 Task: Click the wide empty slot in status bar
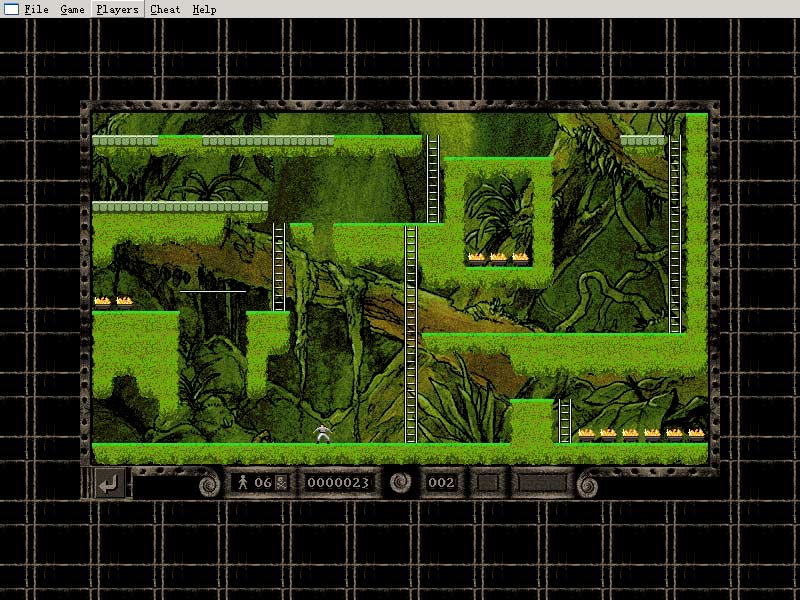pyautogui.click(x=542, y=483)
